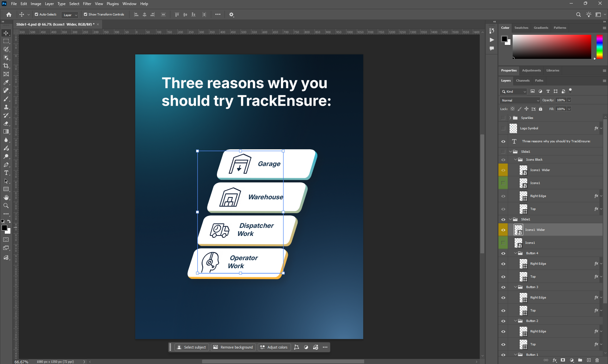The height and width of the screenshot is (364, 608).
Task: Show the Logo Symbol layer visibility
Action: pos(503,128)
